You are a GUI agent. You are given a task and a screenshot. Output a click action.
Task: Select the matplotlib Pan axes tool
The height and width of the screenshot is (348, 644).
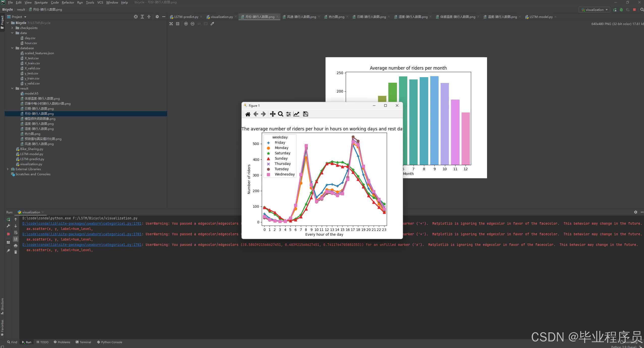[x=273, y=114]
